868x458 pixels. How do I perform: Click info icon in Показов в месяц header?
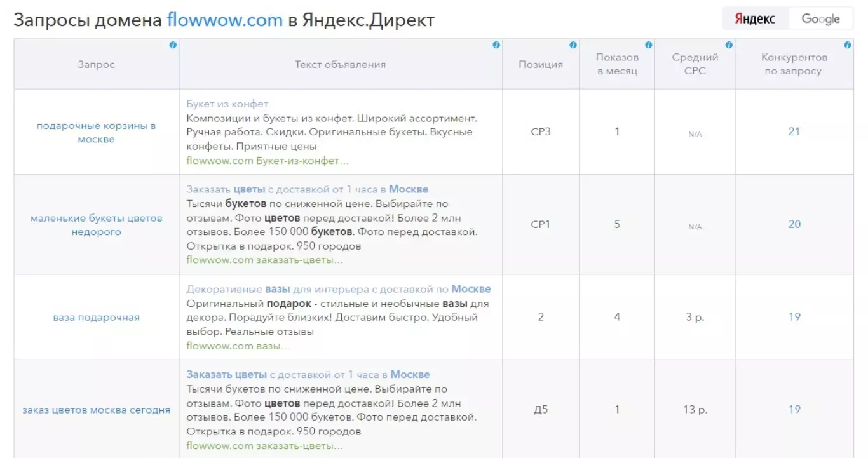click(x=649, y=45)
